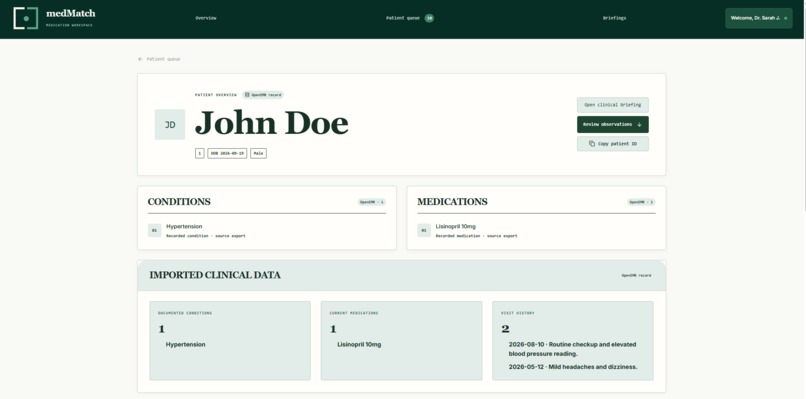Click the back arrow beside Patient queue
The height and width of the screenshot is (399, 806).
[x=140, y=59]
